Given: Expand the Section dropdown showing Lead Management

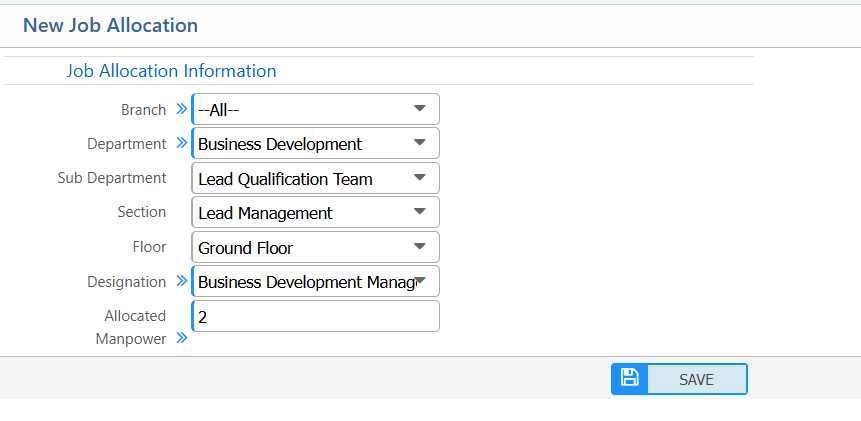Looking at the screenshot, I should point(315,212).
